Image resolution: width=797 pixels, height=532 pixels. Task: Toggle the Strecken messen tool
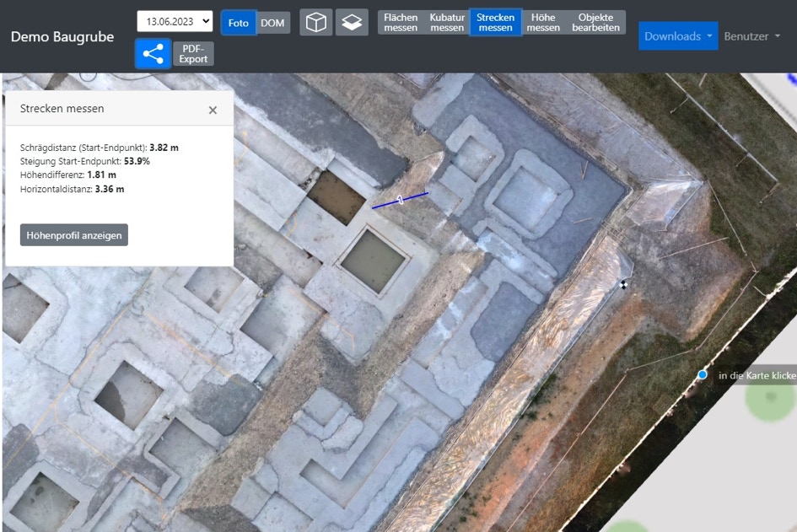click(x=495, y=23)
